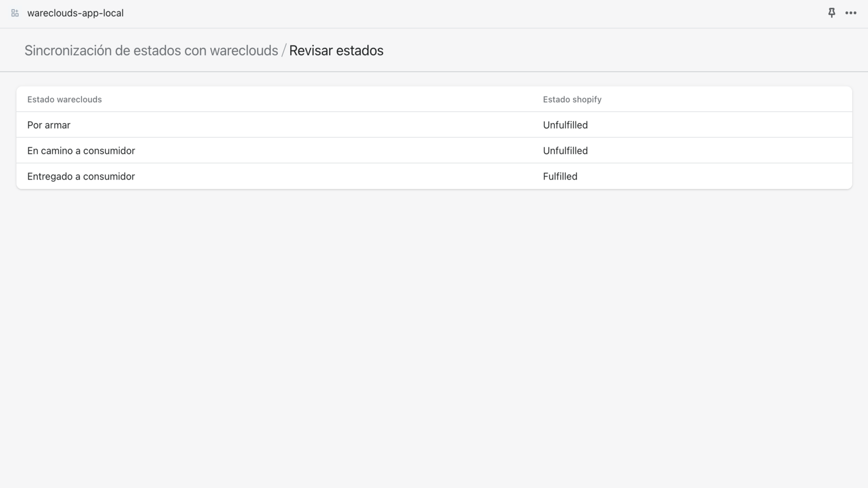
Task: Click Unfulfilled status in Por armar row
Action: 565,125
